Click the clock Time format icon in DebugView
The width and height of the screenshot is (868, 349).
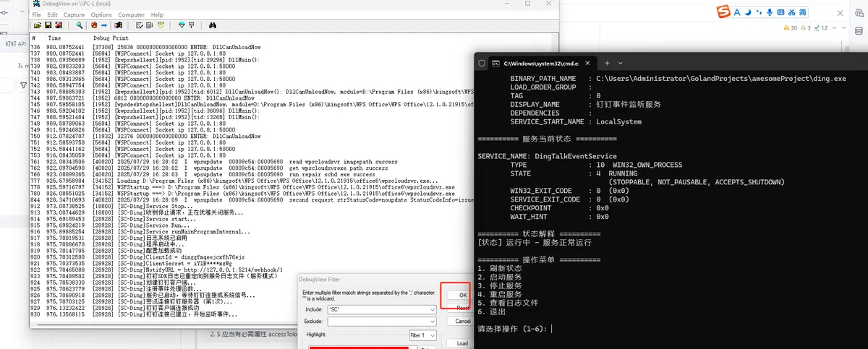click(161, 25)
